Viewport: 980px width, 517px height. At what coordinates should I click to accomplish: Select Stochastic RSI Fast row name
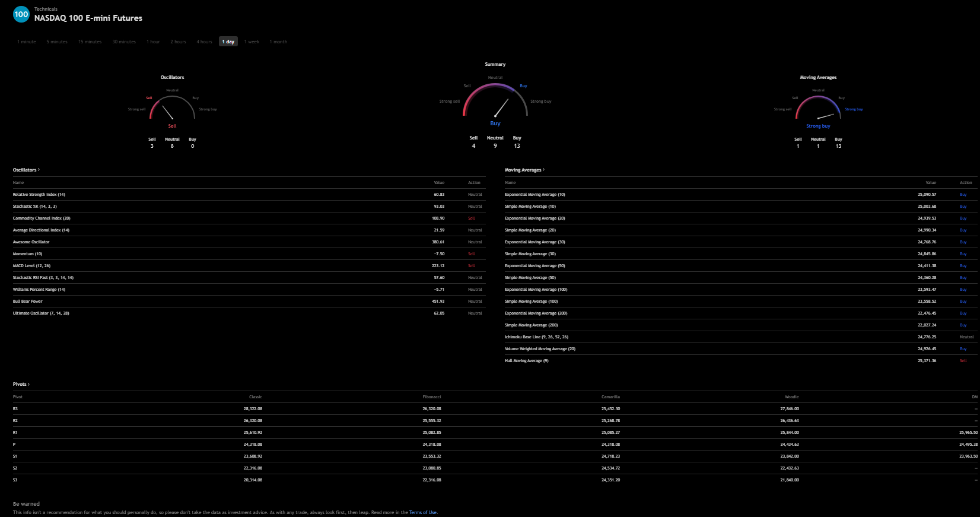coord(43,278)
